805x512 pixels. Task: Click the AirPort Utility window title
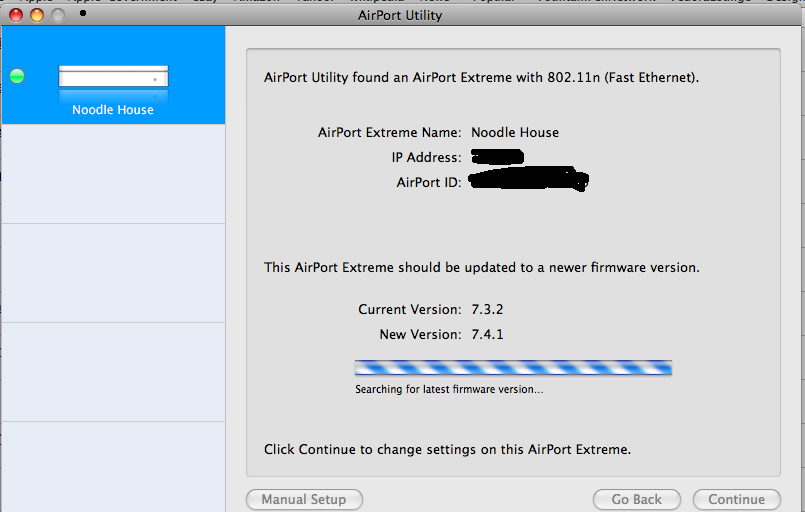coord(400,15)
